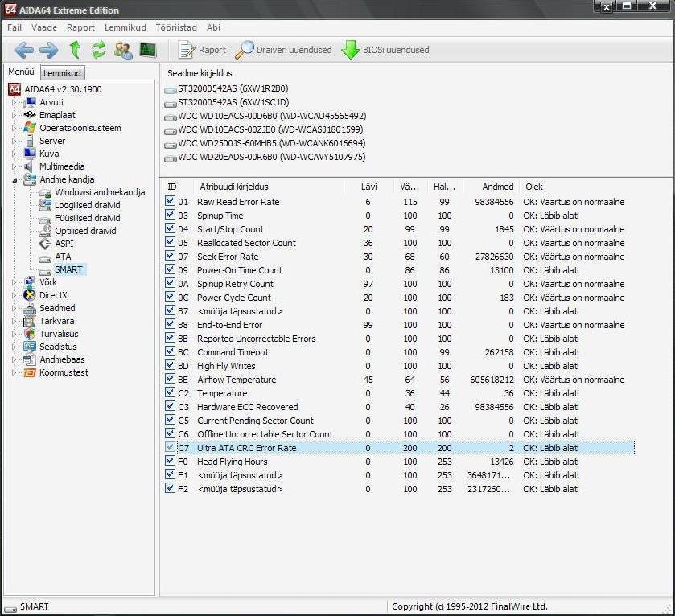The width and height of the screenshot is (675, 616).
Task: Expand the Võrk tree node
Action: [x=14, y=282]
